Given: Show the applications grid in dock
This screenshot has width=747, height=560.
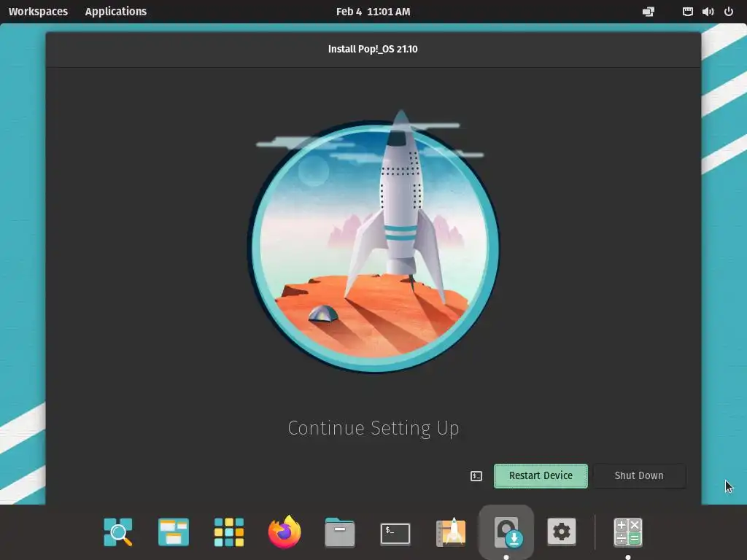Looking at the screenshot, I should coord(228,532).
